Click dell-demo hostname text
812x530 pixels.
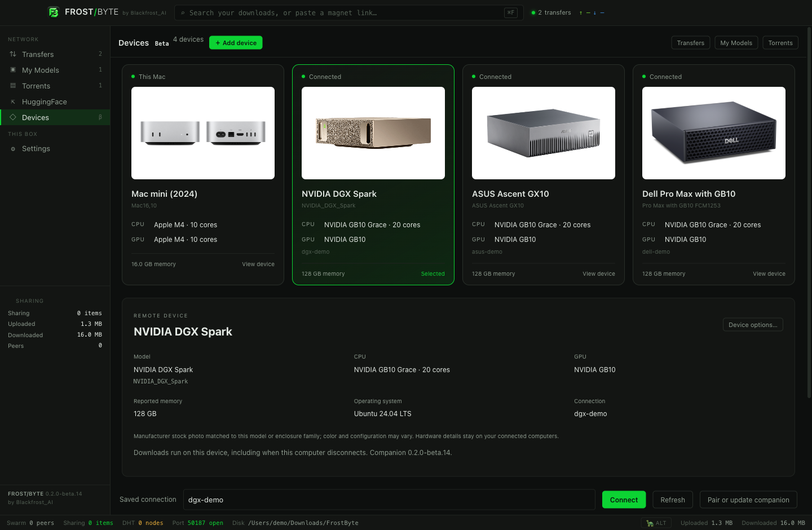tap(656, 252)
